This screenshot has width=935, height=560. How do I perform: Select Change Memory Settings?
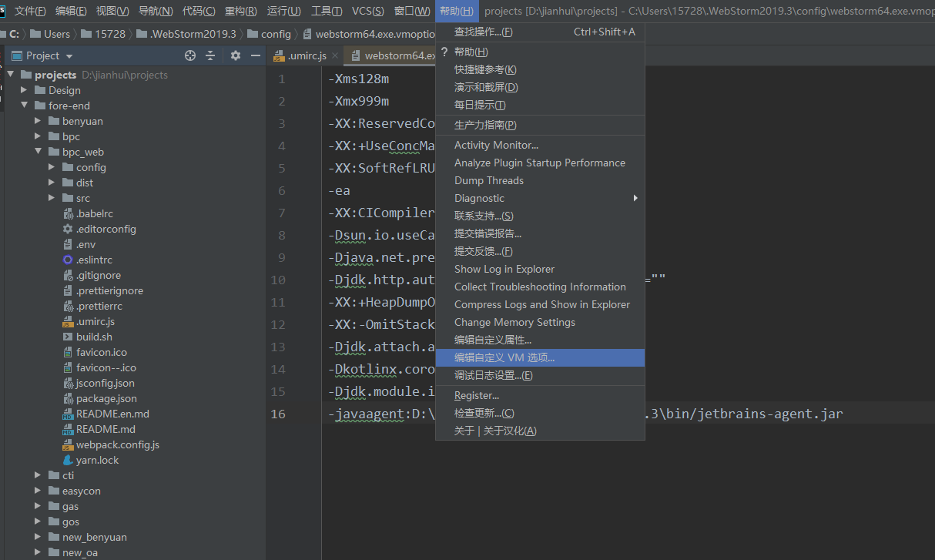[540, 322]
